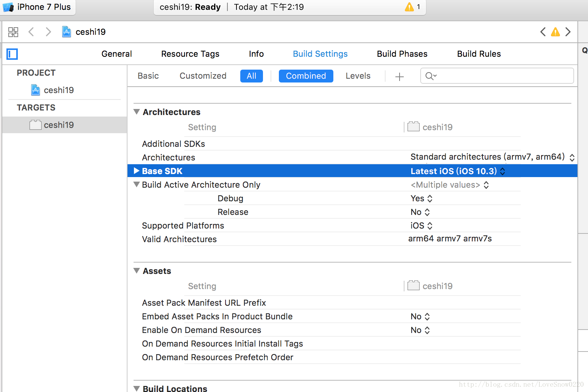The height and width of the screenshot is (392, 588).
Task: Click the yellow warning icon in jump bar
Action: point(555,32)
